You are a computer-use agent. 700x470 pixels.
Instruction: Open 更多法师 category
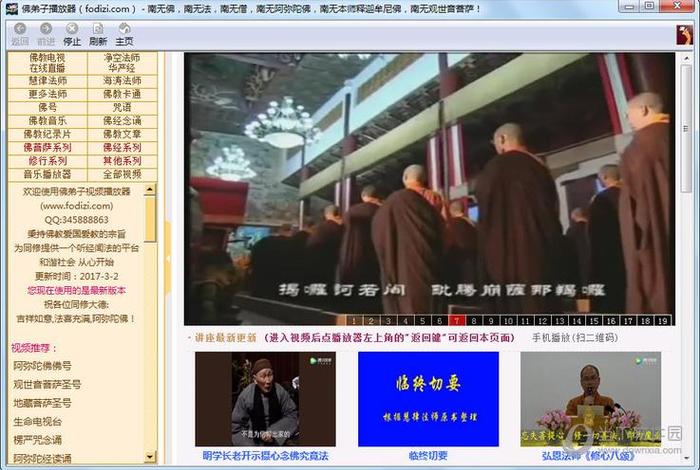click(x=47, y=94)
